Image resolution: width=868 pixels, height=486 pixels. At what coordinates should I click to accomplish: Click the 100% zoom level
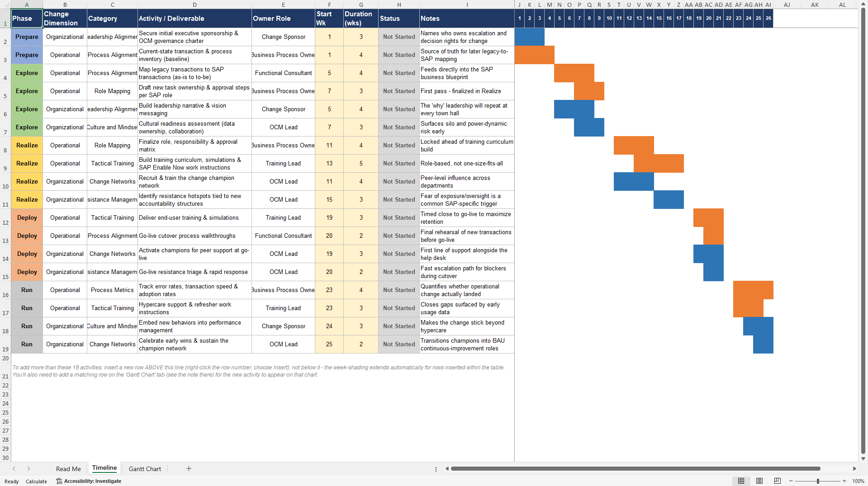tap(858, 481)
